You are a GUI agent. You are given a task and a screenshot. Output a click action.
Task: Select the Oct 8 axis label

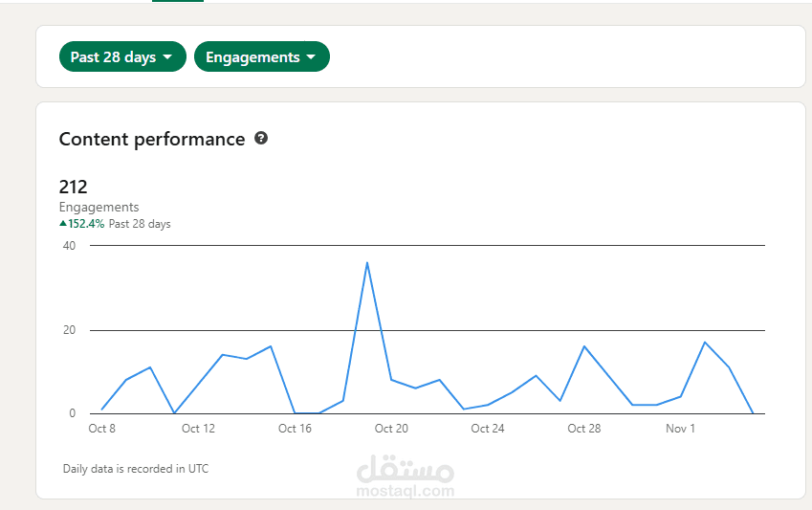coord(101,429)
